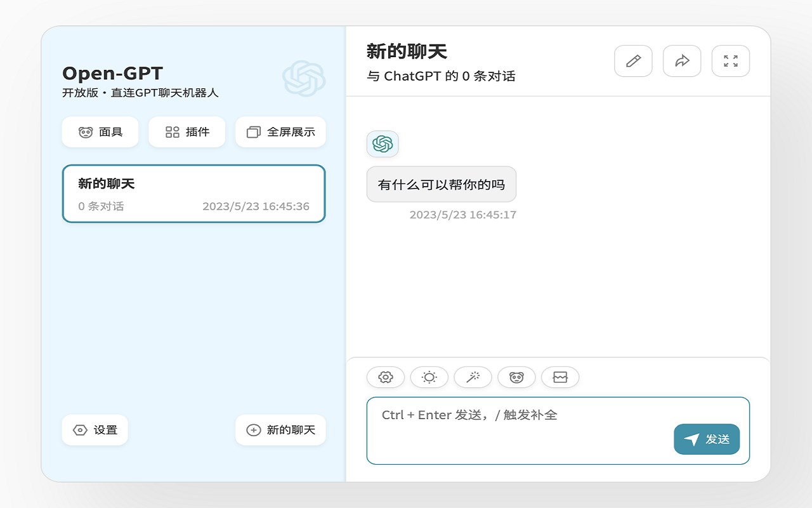The width and height of the screenshot is (812, 508).
Task: Open the chat config gear icon above the input
Action: pyautogui.click(x=385, y=377)
